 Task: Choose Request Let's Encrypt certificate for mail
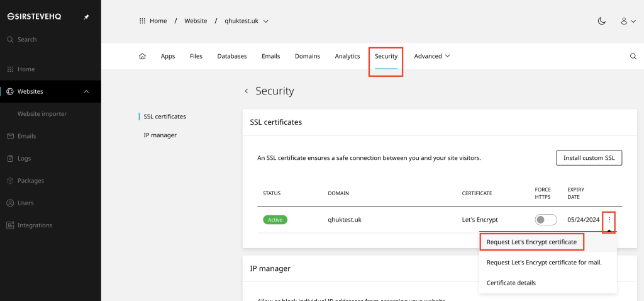click(x=544, y=263)
